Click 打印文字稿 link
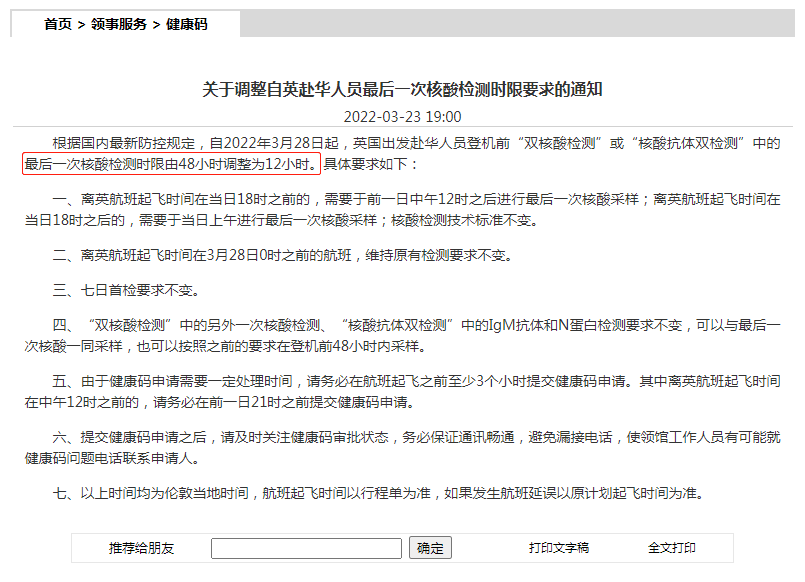805x582 pixels. pyautogui.click(x=559, y=548)
